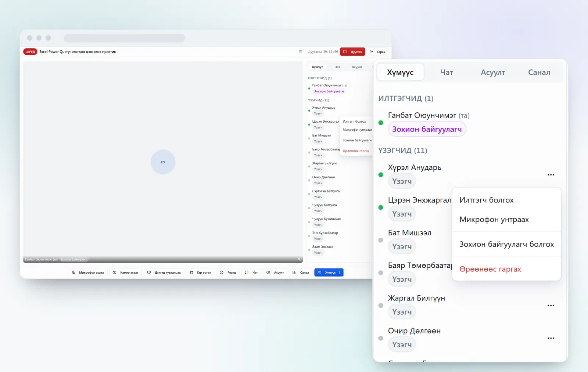This screenshot has width=588, height=372.
Task: Click the red Дуусгах end button
Action: pyautogui.click(x=352, y=52)
